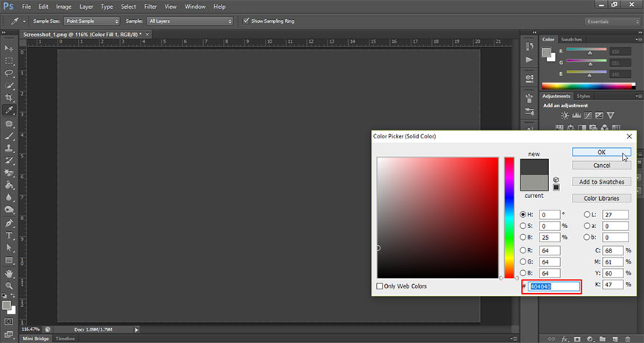
Task: Select the R (red) radio button
Action: (523, 250)
